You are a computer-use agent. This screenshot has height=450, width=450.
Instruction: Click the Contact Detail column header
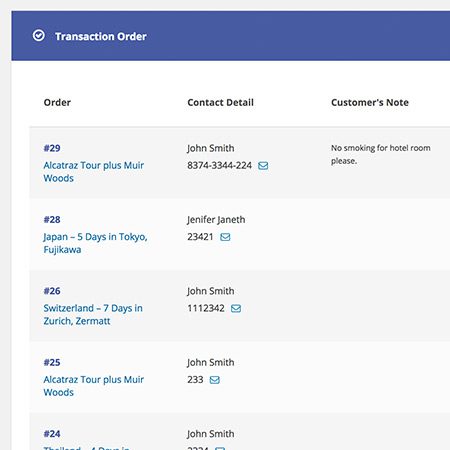(x=220, y=102)
